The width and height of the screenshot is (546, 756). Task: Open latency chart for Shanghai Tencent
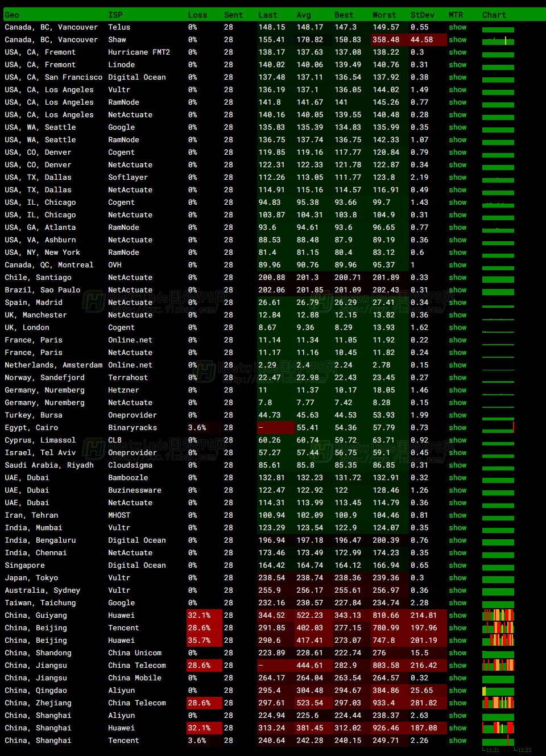coord(498,741)
